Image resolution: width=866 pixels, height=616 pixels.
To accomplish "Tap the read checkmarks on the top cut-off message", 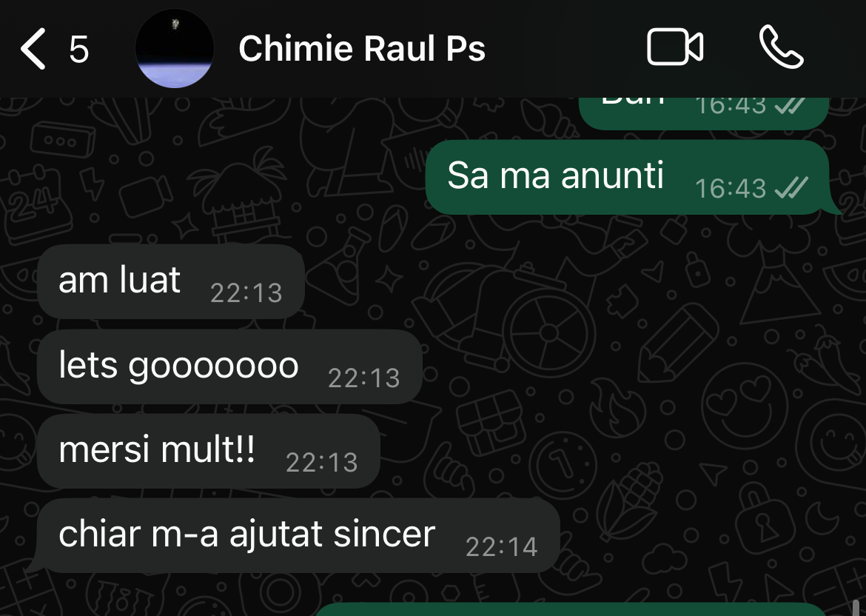I will (791, 105).
